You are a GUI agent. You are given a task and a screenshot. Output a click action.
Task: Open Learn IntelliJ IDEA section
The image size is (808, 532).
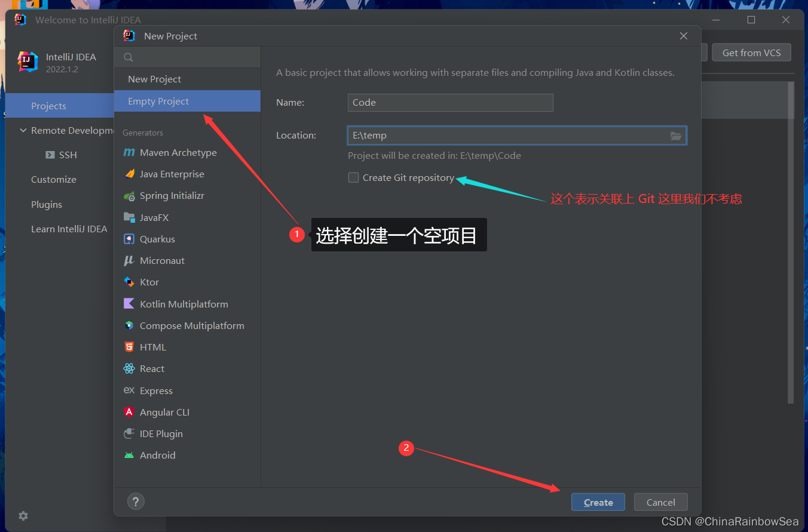tap(69, 229)
